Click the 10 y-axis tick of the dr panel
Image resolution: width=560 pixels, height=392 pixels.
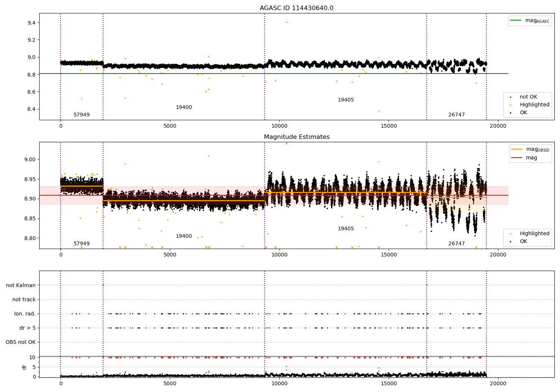coord(32,358)
